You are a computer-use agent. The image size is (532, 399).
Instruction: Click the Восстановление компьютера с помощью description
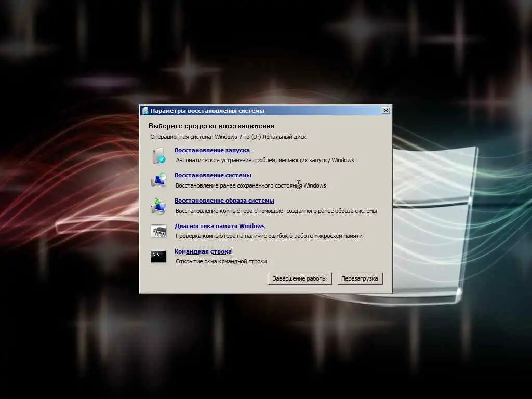(276, 211)
